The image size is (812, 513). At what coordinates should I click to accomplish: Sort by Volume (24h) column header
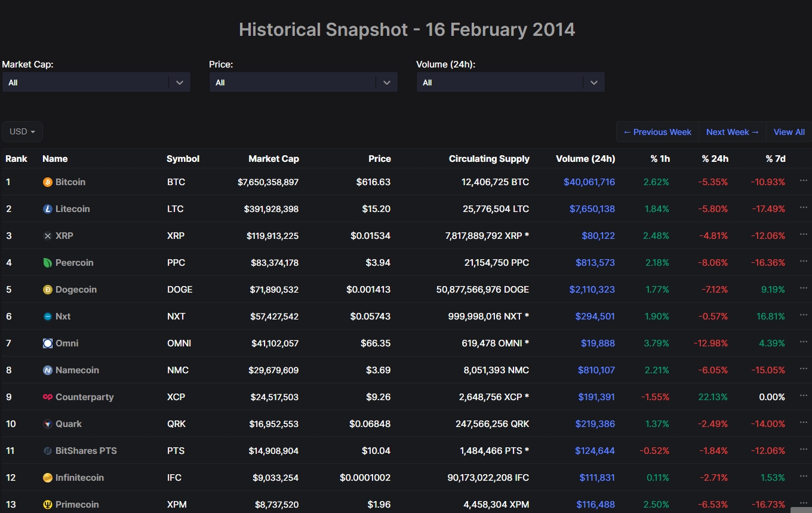(585, 159)
